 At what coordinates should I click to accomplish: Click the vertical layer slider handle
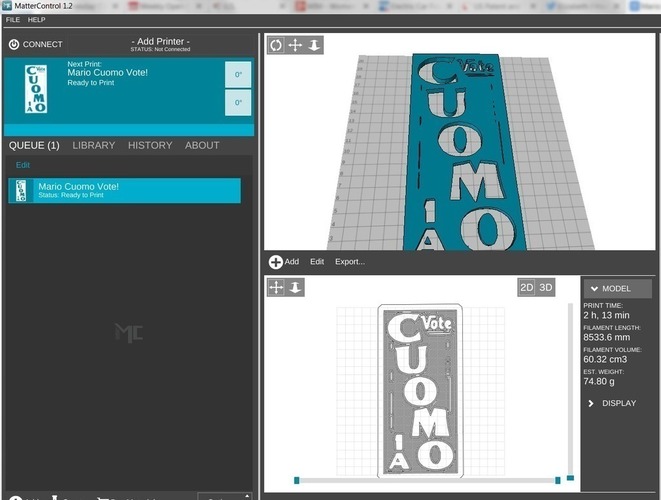click(570, 478)
